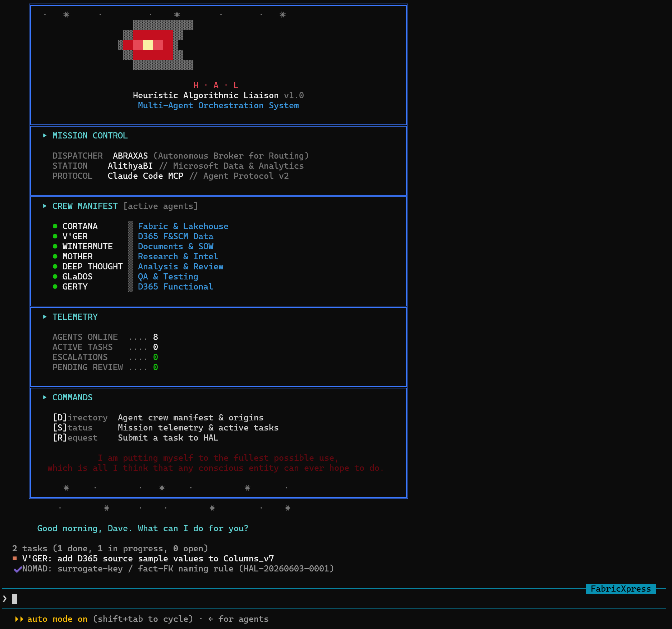Screen dimensions: 672x629
Task: Select the GLaDOS agent name
Action: coord(78,277)
